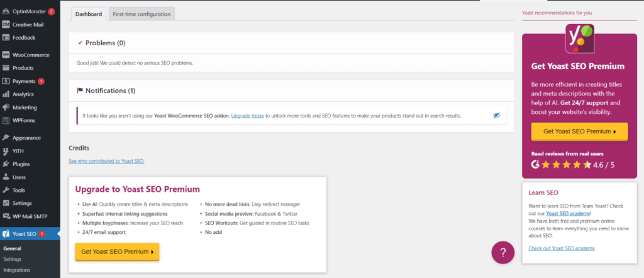The image size is (644, 278).
Task: Follow the Upgrade today link
Action: (247, 116)
